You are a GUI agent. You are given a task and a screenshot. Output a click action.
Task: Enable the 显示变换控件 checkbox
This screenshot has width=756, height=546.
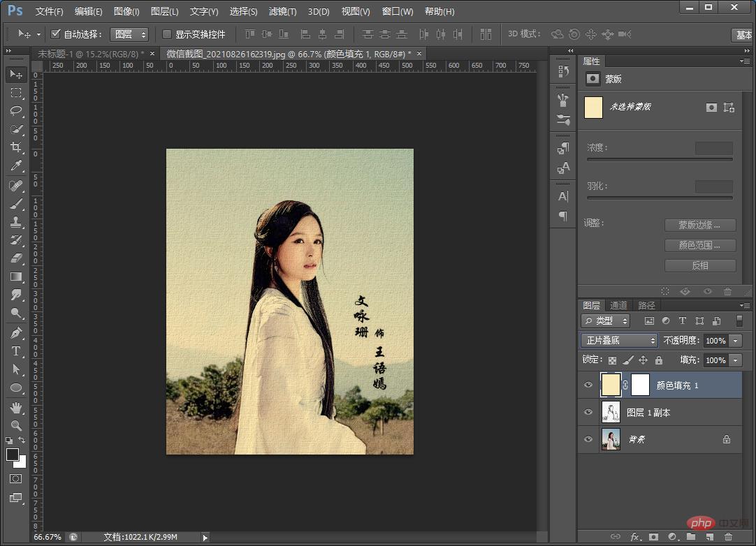(x=167, y=34)
